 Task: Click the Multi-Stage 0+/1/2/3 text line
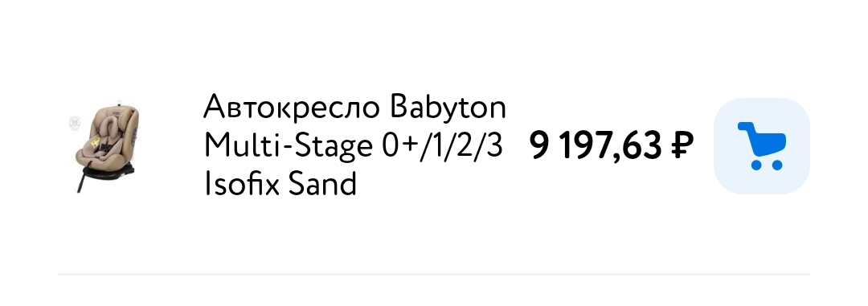pyautogui.click(x=354, y=146)
